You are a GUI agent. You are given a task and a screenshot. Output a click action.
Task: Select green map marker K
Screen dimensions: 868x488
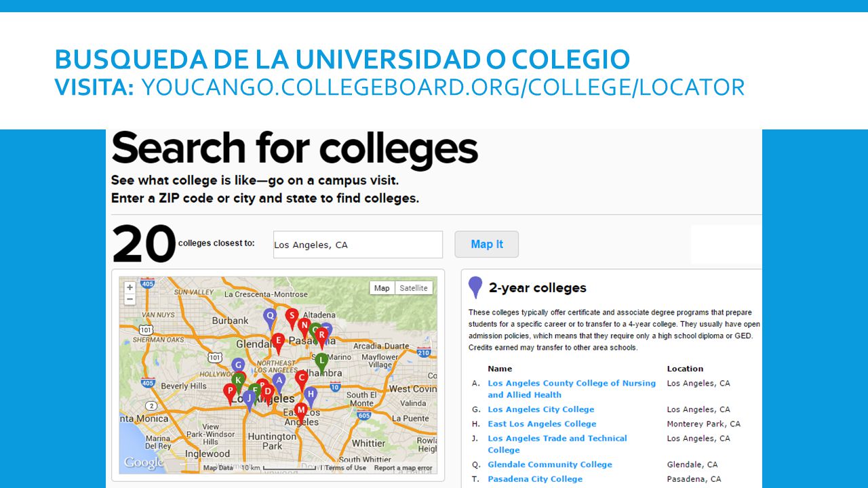(x=238, y=382)
